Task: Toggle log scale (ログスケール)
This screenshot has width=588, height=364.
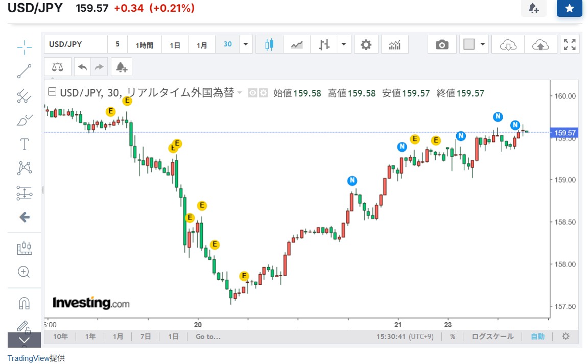Action: [x=492, y=336]
